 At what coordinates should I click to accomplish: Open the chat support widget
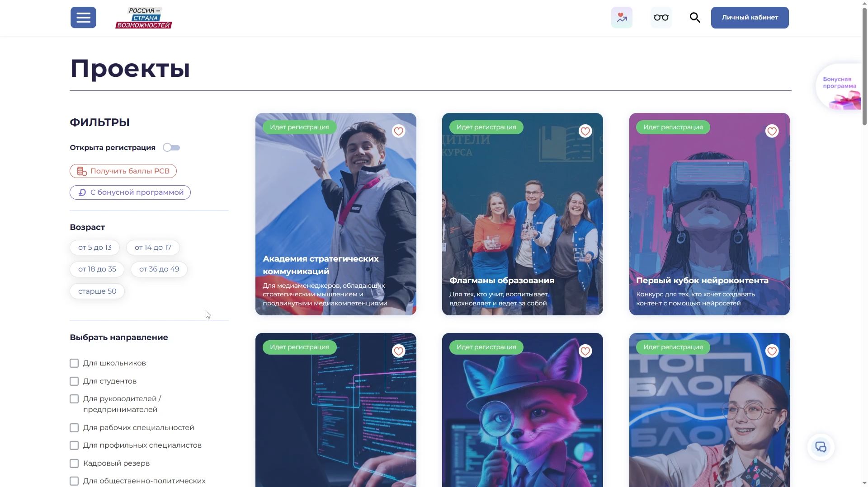point(821,447)
